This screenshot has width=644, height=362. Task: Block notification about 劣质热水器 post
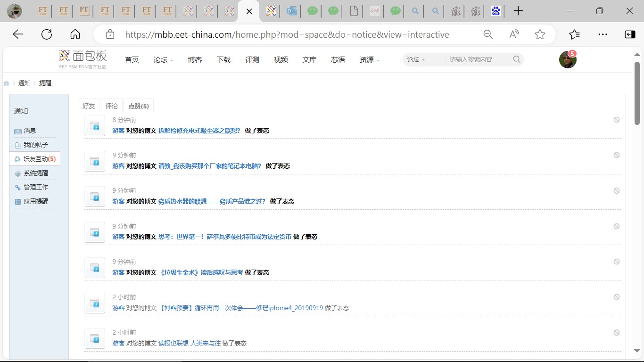click(616, 190)
